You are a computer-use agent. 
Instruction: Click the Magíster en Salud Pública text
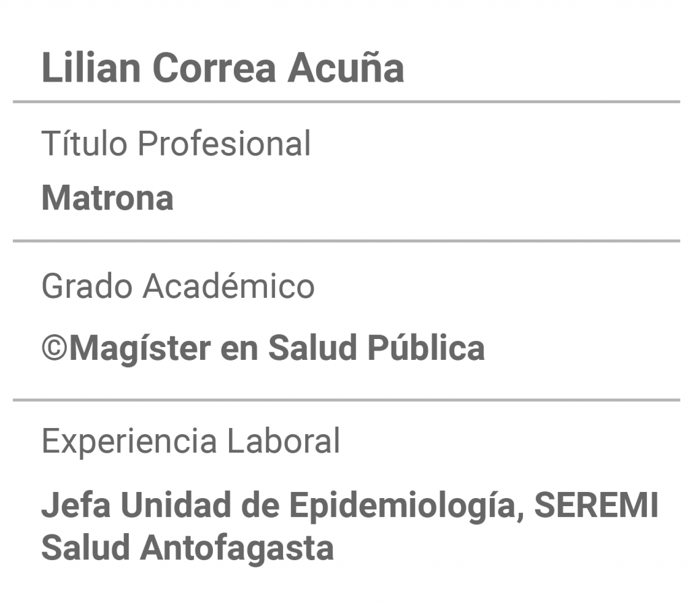(x=277, y=348)
